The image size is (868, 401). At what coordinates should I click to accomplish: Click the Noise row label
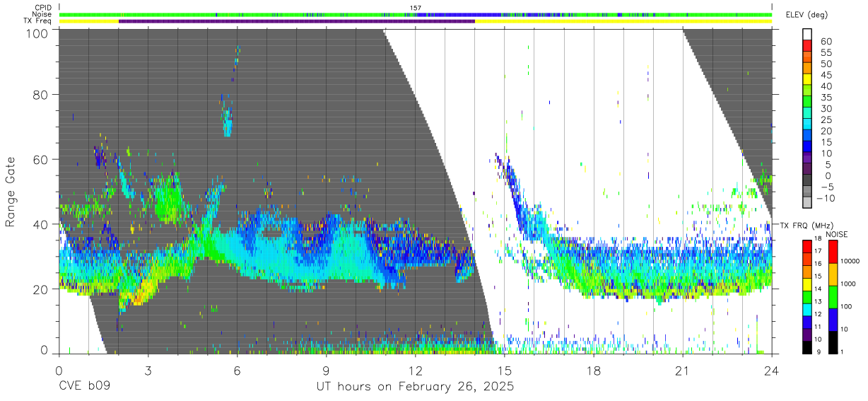42,14
